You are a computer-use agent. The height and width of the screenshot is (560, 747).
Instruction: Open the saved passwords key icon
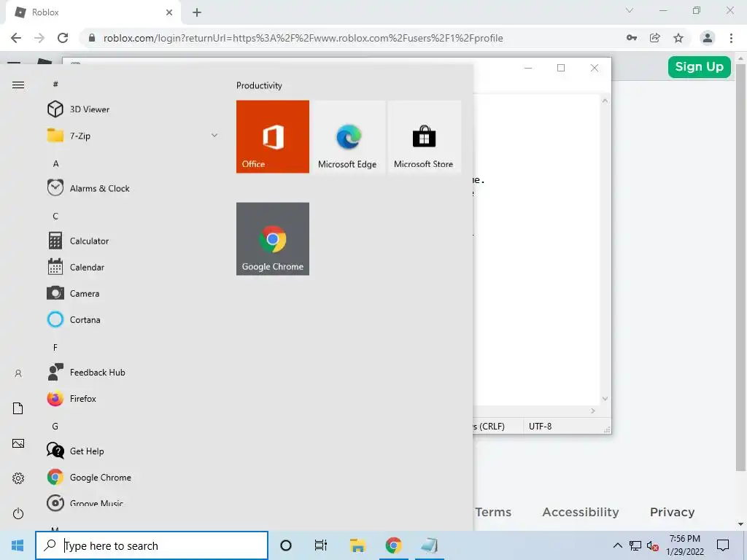pos(632,38)
